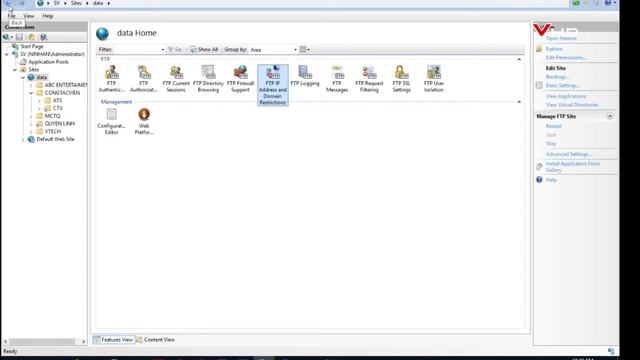Click the Help icon in Actions pane
Image resolution: width=640 pixels, height=360 pixels.
pos(539,180)
